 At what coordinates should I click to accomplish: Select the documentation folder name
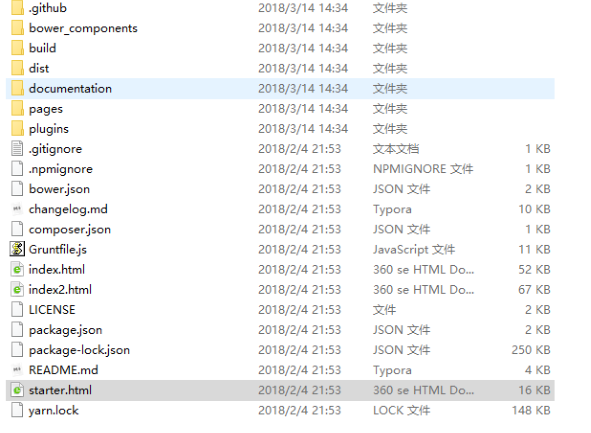[x=70, y=88]
